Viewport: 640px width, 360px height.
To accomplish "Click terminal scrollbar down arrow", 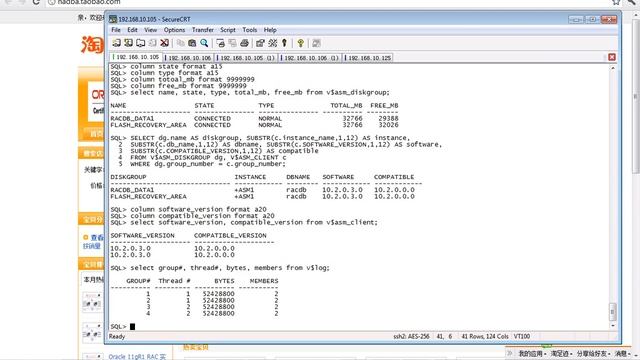I will (613, 326).
